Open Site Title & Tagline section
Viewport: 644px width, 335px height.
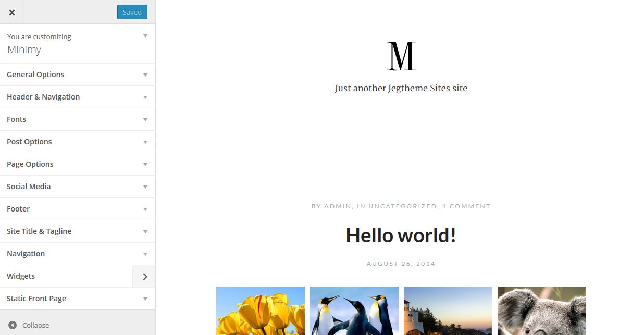(x=78, y=231)
